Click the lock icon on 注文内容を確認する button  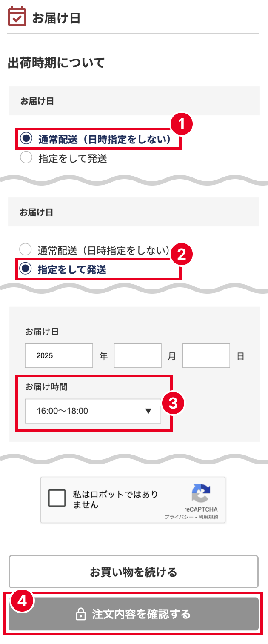pos(80,614)
